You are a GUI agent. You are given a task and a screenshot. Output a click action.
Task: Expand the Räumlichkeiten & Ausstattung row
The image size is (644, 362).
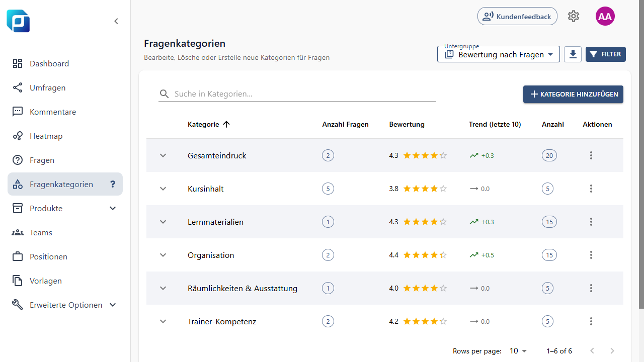pos(163,288)
